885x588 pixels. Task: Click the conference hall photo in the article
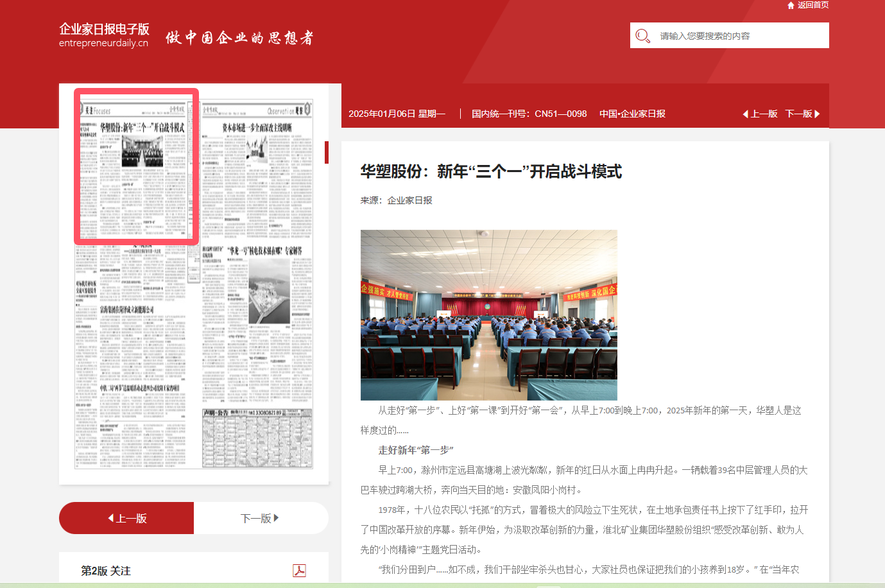tap(488, 315)
